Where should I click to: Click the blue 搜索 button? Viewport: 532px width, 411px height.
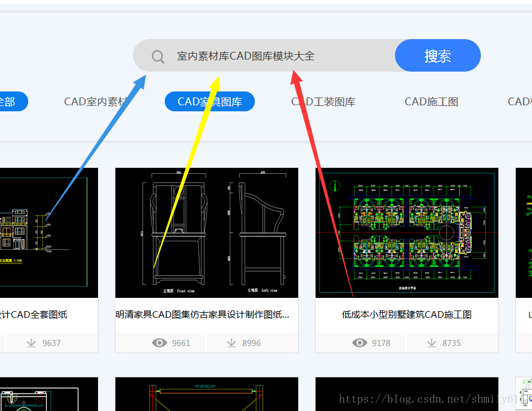point(438,56)
